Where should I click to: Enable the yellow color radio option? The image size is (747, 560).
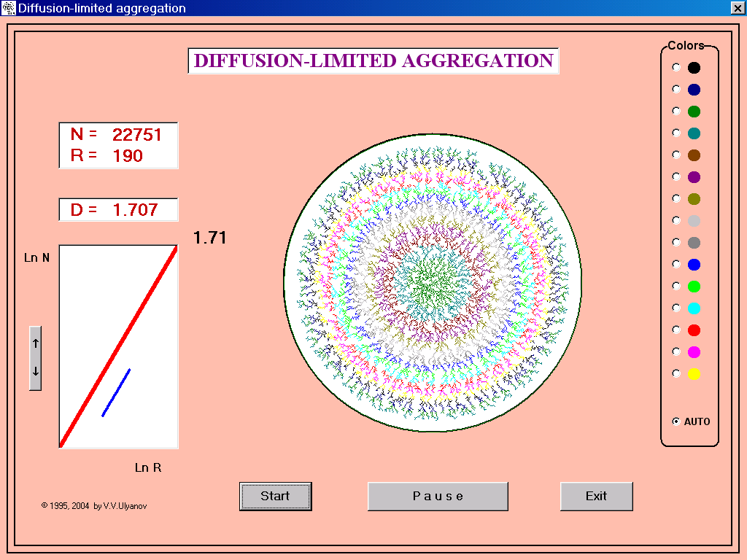(676, 373)
